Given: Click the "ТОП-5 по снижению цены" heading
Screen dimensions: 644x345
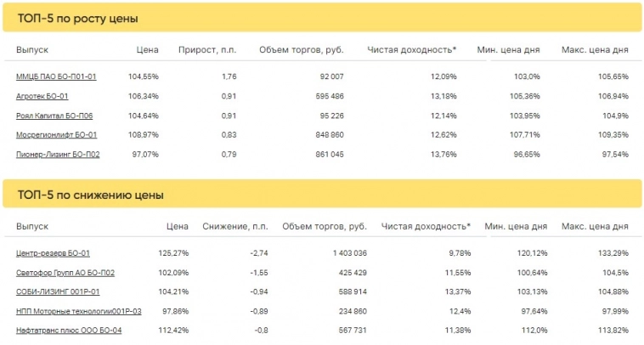Looking at the screenshot, I should click(90, 195).
